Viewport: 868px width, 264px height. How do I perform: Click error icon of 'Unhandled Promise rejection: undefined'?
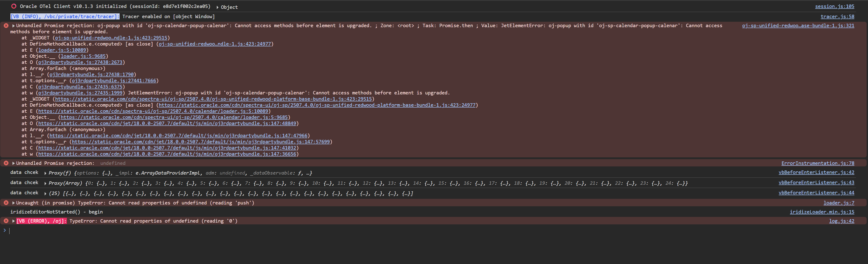[6, 163]
